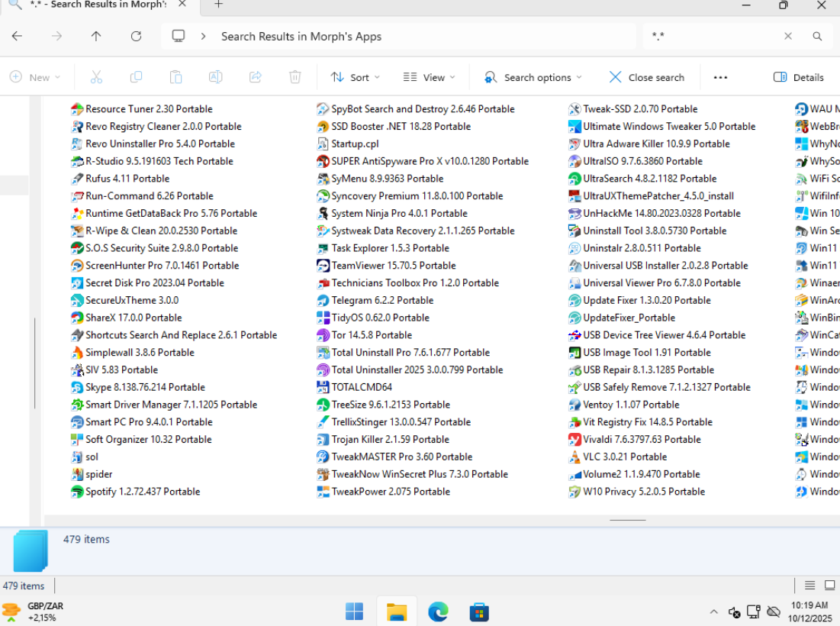Click the Delete trash icon in toolbar
The height and width of the screenshot is (626, 840).
click(295, 77)
